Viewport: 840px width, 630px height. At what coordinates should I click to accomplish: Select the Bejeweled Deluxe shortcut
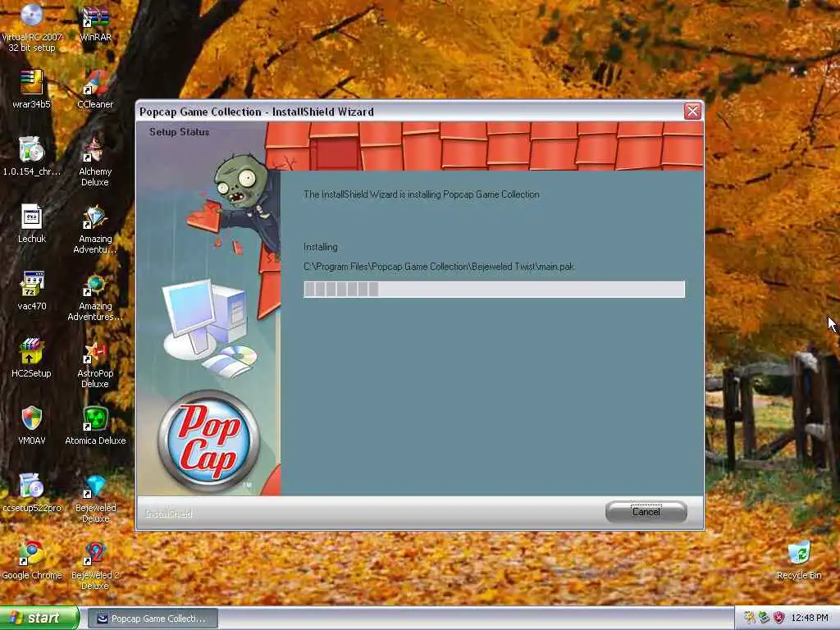coord(95,498)
